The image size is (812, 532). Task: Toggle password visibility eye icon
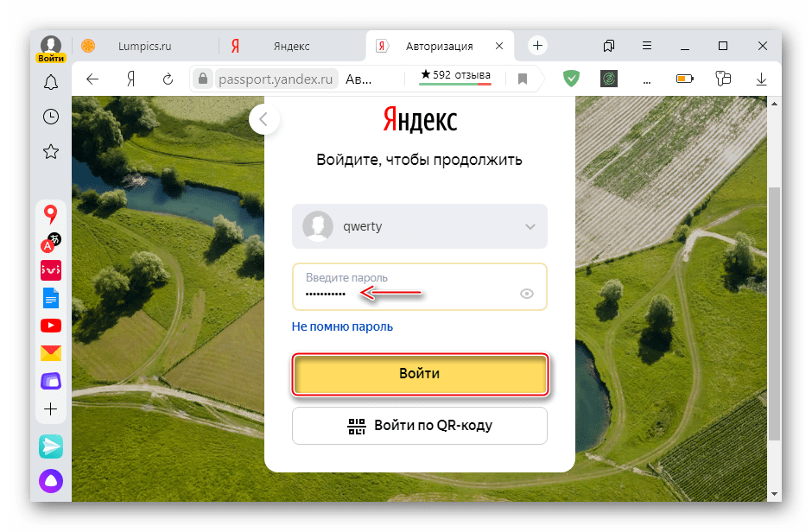[527, 294]
